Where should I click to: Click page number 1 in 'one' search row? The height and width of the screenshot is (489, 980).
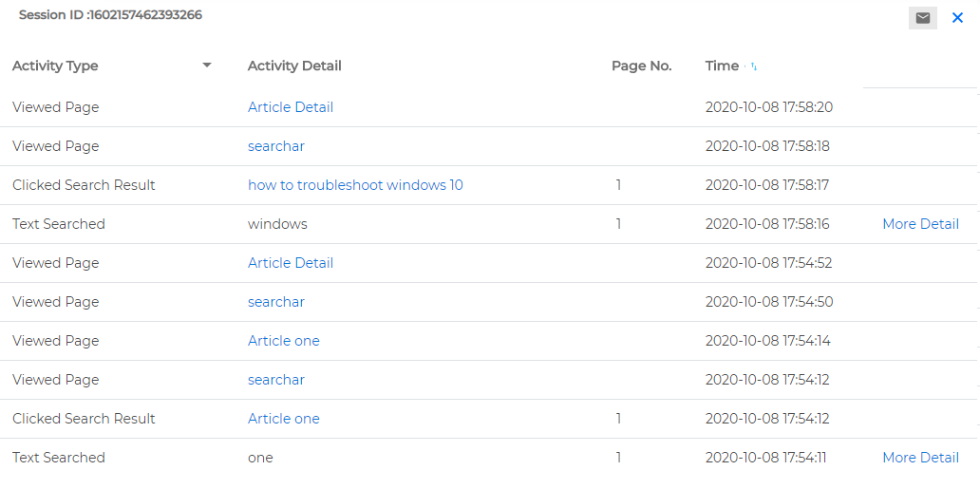point(618,458)
